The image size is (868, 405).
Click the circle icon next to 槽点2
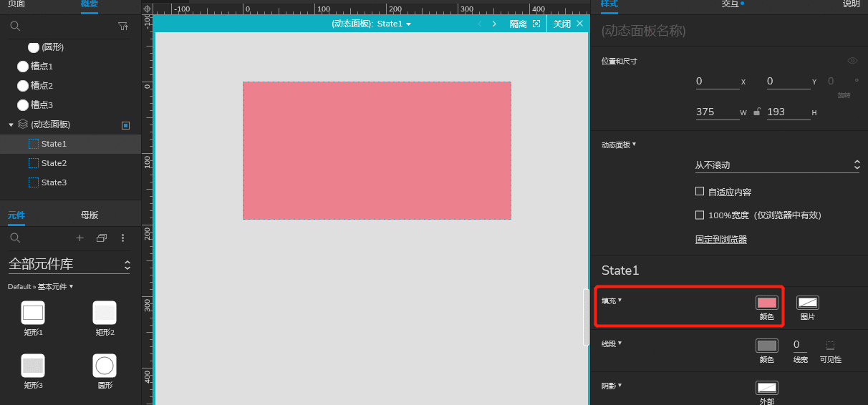(22, 86)
